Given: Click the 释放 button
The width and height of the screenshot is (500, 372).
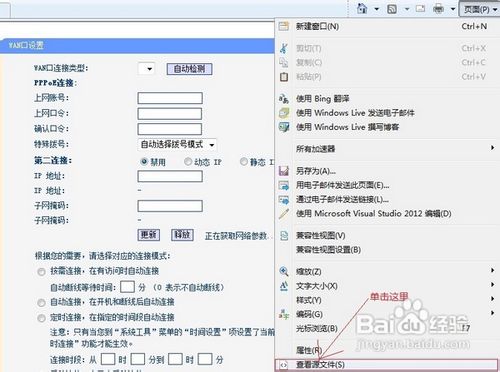Looking at the screenshot, I should (182, 235).
